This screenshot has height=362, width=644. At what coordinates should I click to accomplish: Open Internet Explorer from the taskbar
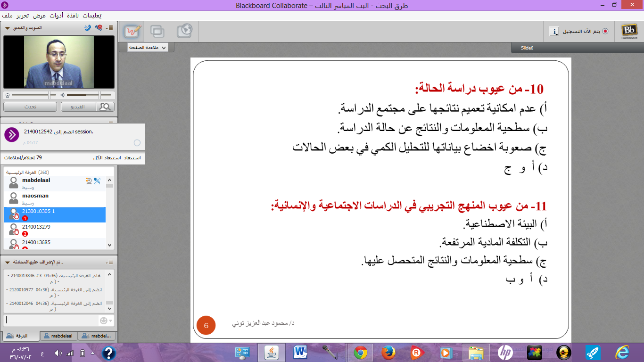coord(622,353)
